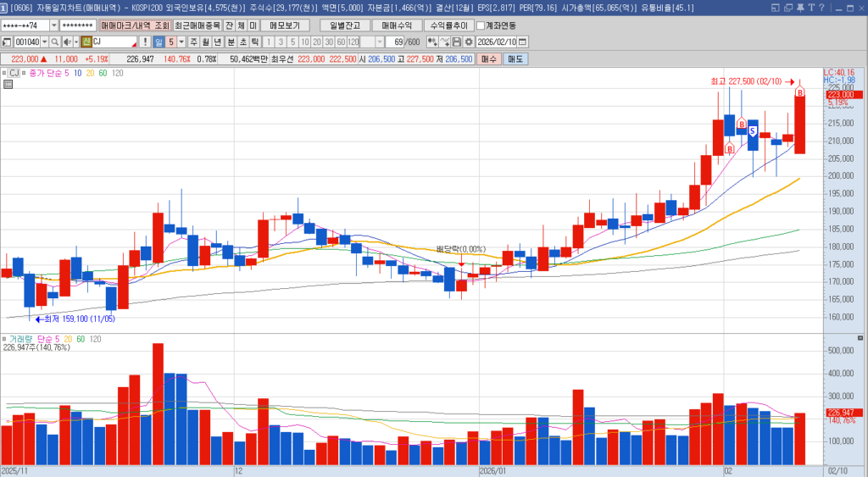Click the 20-period moving average color label

[x=90, y=74]
